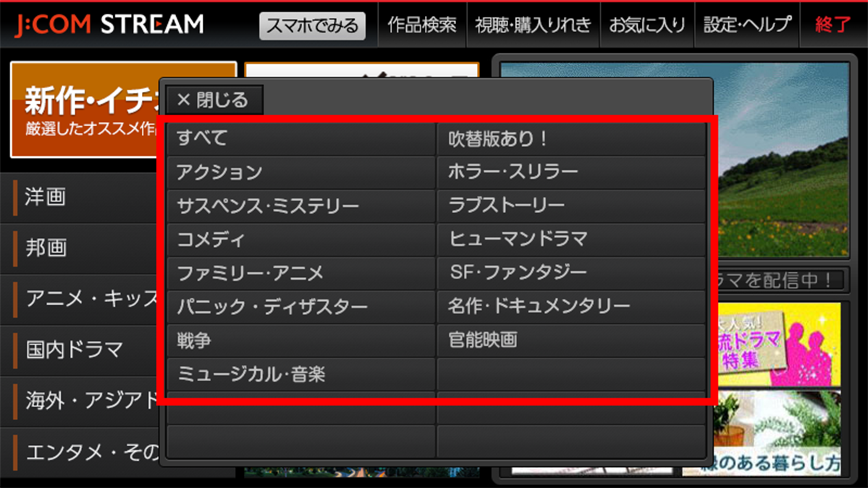Choose サスペンス・ミステリー genre
This screenshot has width=868, height=488.
301,206
